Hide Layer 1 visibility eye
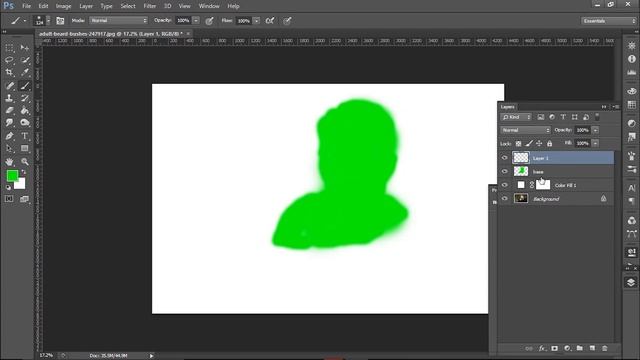The width and height of the screenshot is (640, 360). 504,158
